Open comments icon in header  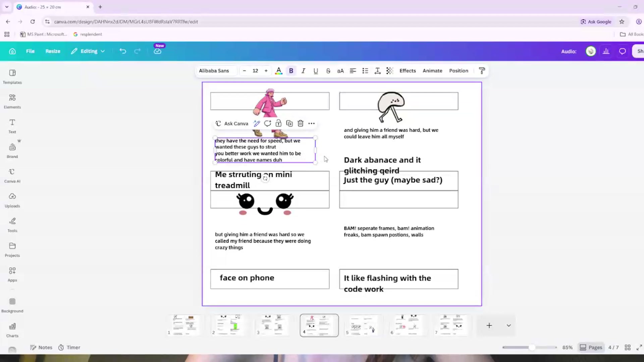tap(623, 51)
